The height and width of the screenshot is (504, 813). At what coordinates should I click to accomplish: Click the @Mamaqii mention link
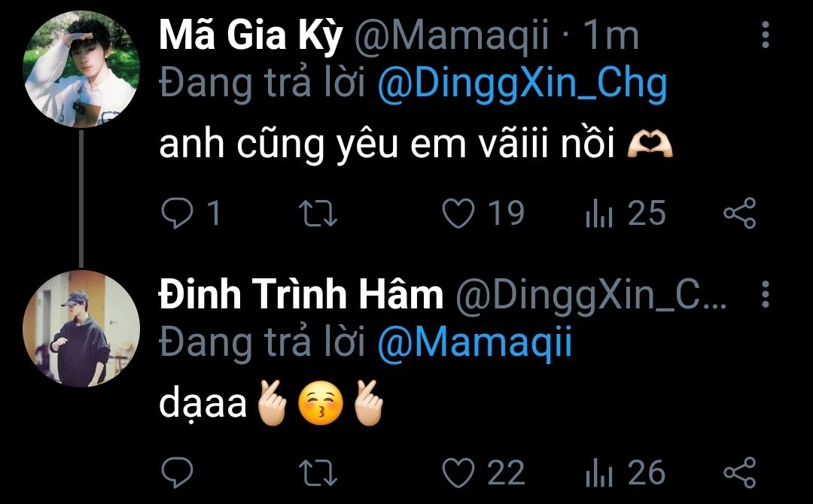click(473, 344)
